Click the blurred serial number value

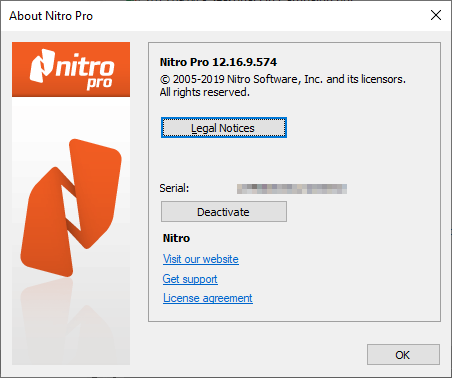pyautogui.click(x=292, y=189)
